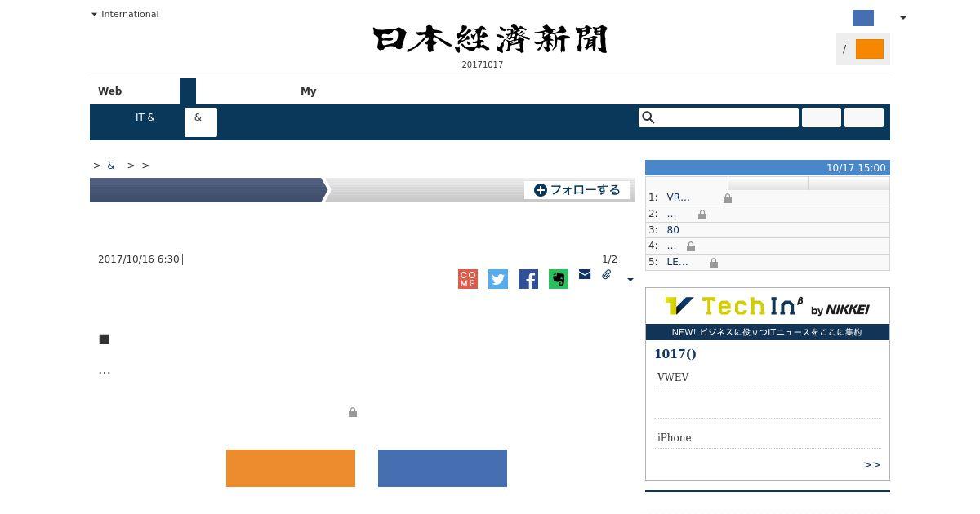This screenshot has width=980, height=514.
Task: Click the >> more link in TechIn
Action: [x=871, y=465]
